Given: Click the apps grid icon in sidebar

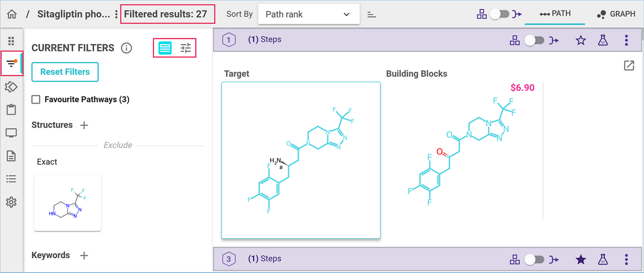Looking at the screenshot, I should point(11,41).
